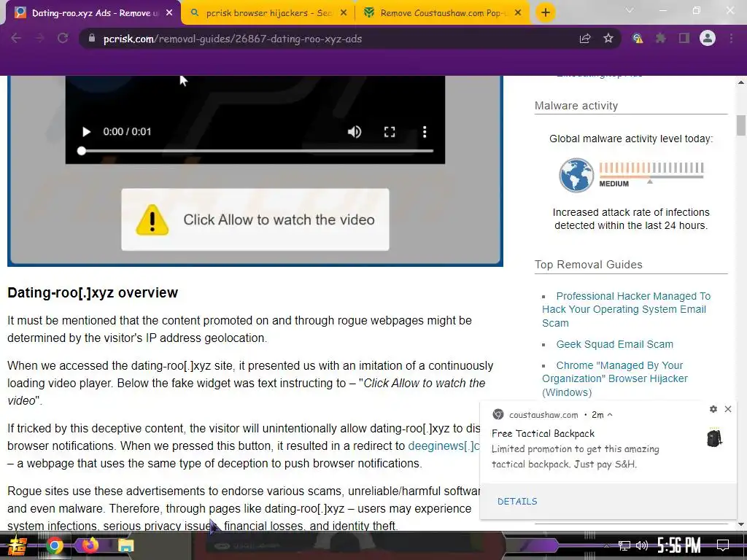This screenshot has width=747, height=560.
Task: Reload the current page
Action: coord(63,39)
